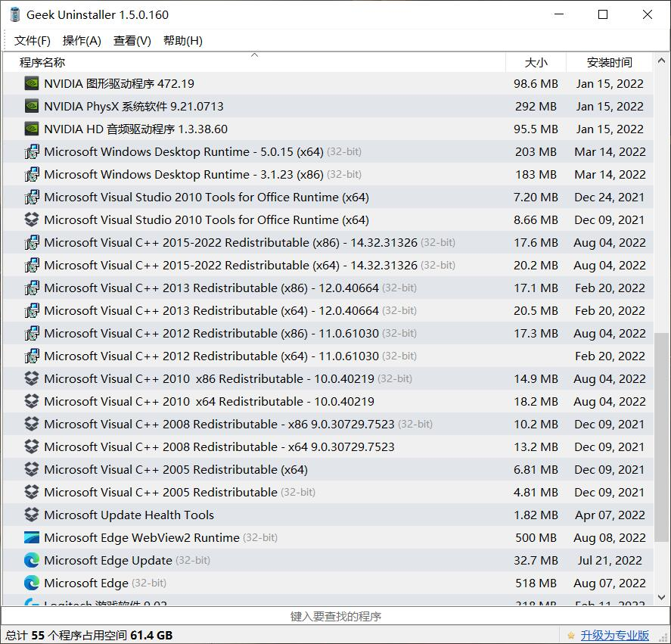Select NVIDIA 图形驱动程序 472.19 row name

pos(119,83)
